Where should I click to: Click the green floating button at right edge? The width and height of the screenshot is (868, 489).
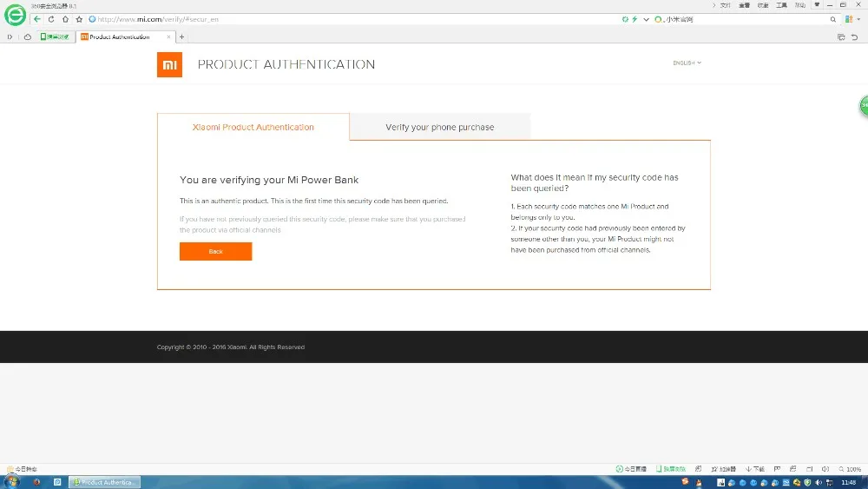tap(863, 105)
